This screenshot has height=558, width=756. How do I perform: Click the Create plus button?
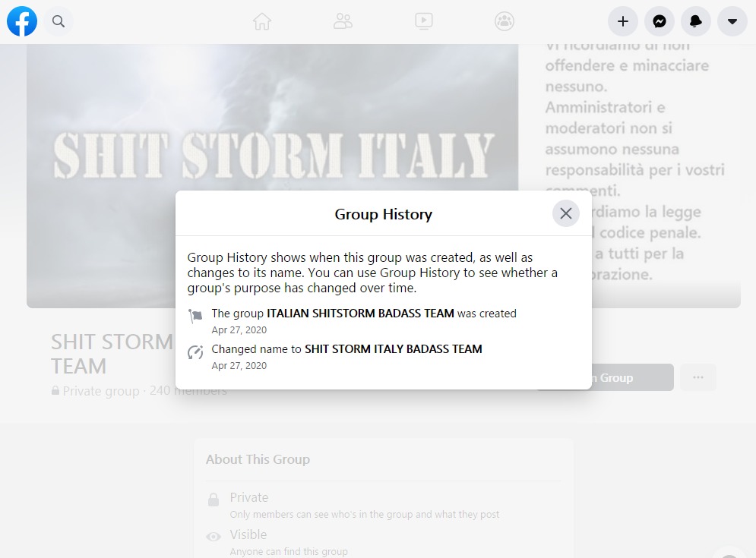click(x=623, y=21)
